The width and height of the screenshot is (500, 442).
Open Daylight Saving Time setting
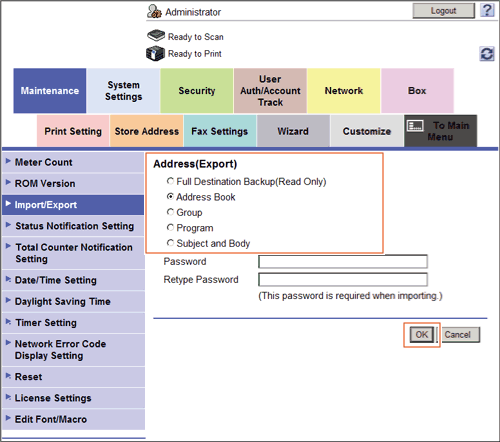coord(73,301)
